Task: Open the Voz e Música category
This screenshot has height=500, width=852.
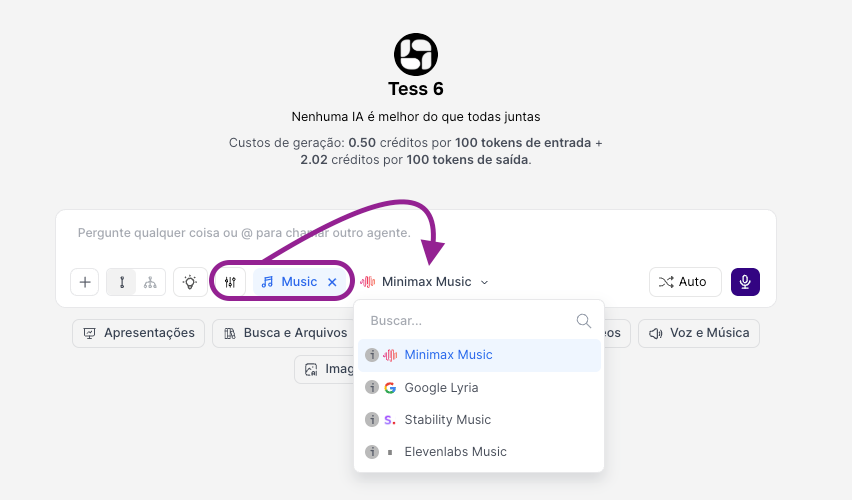Action: click(x=699, y=333)
